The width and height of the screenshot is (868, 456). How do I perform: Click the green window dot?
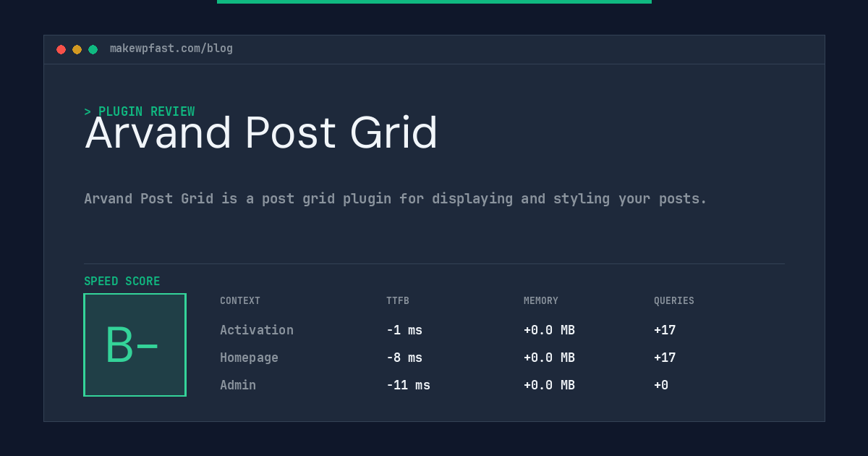click(x=93, y=49)
